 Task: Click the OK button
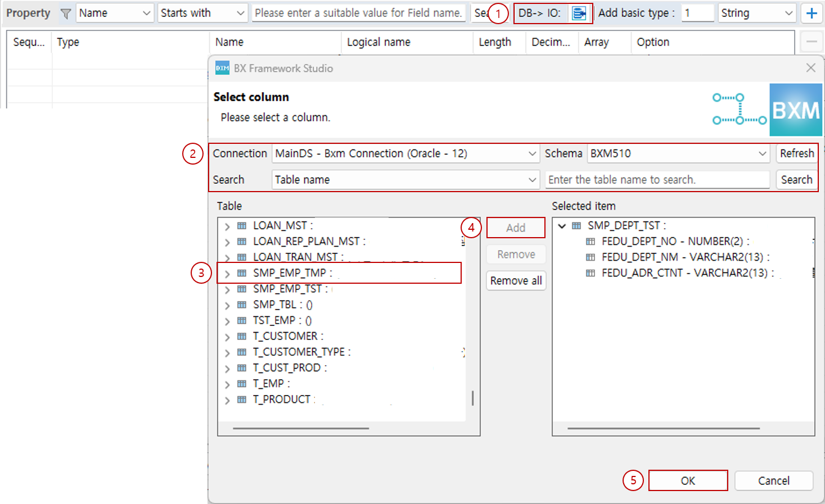tap(688, 480)
